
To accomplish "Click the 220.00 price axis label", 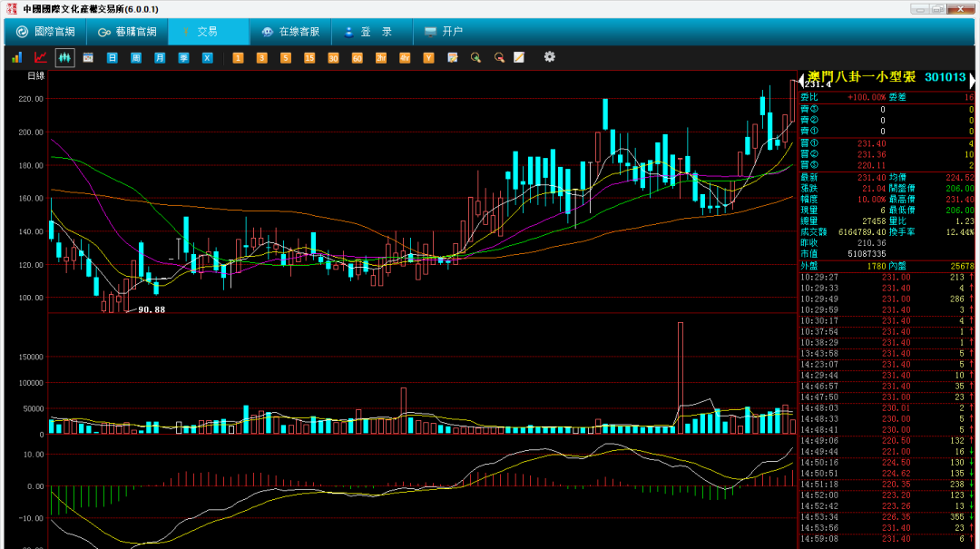I will tap(31, 100).
